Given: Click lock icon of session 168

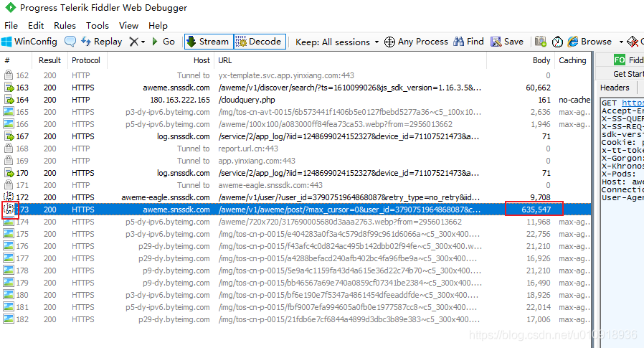Looking at the screenshot, I should coord(8,149).
